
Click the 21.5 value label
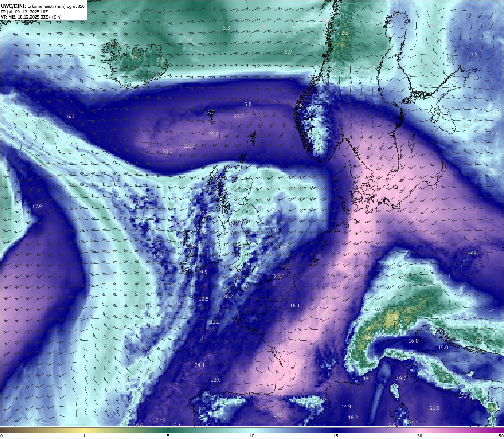(x=279, y=276)
